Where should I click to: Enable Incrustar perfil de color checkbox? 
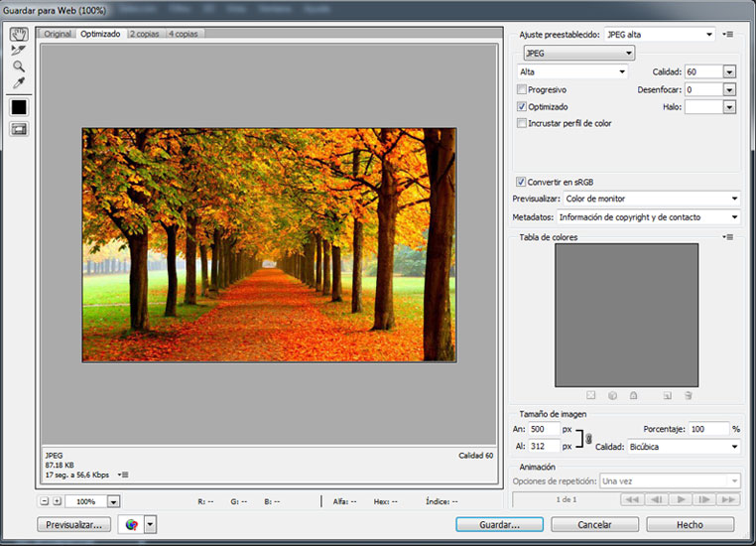click(x=521, y=123)
